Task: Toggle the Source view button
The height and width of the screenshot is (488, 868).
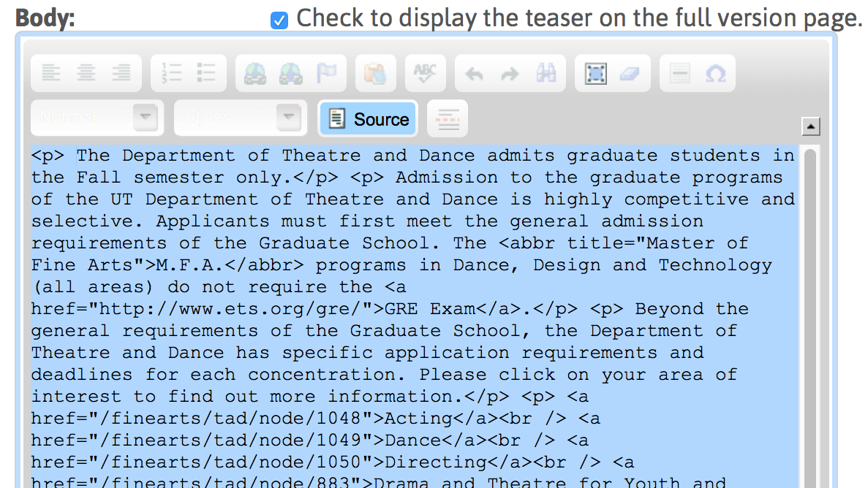Action: (x=368, y=118)
